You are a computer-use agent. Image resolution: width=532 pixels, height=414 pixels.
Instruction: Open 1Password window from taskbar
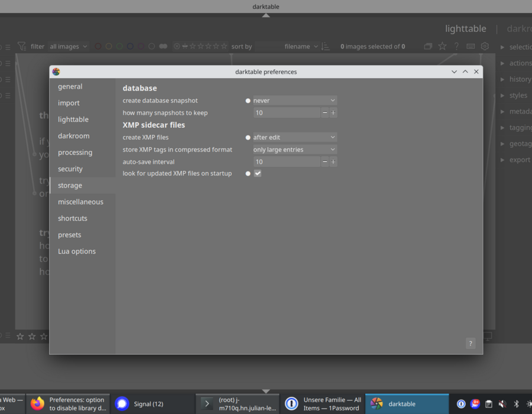pyautogui.click(x=322, y=404)
